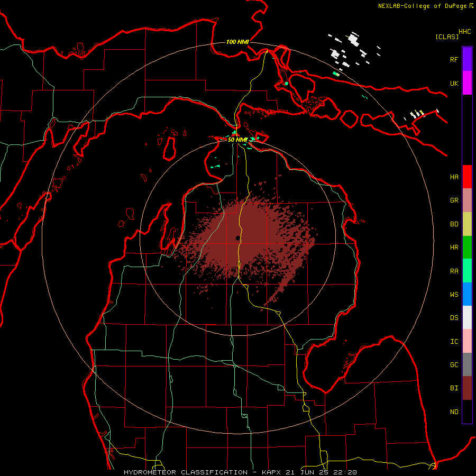Image resolution: width=476 pixels, height=476 pixels.
Task: Click the "50 NMI" range ring label
Action: coord(237,140)
